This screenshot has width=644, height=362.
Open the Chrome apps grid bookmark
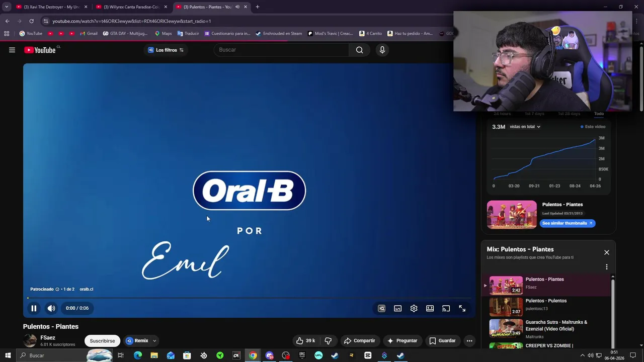tap(7, 34)
